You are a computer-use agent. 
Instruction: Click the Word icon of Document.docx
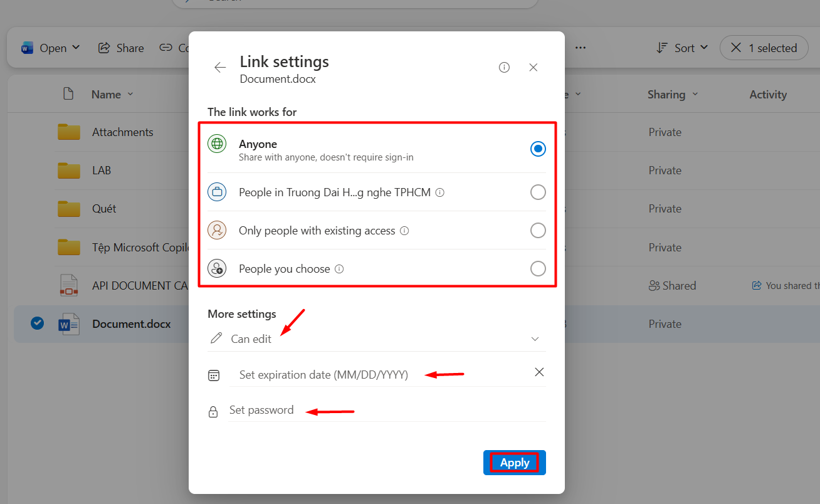pos(68,324)
